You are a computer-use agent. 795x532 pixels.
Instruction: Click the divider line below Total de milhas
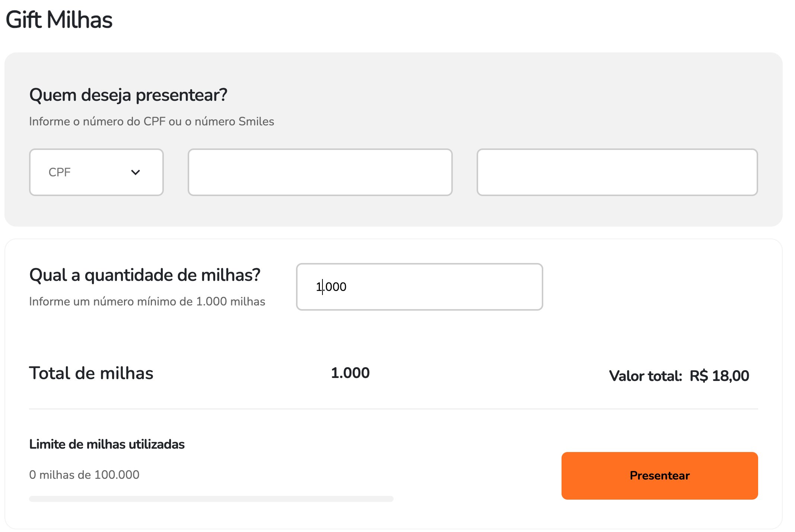[x=393, y=409]
